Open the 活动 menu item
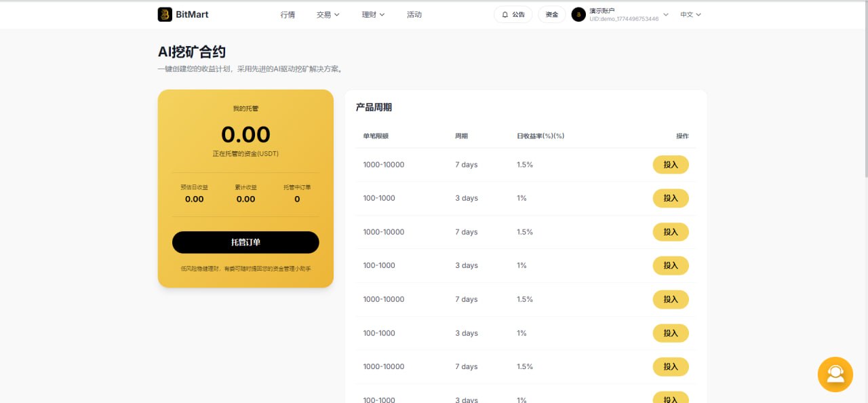The image size is (868, 403). (x=414, y=14)
